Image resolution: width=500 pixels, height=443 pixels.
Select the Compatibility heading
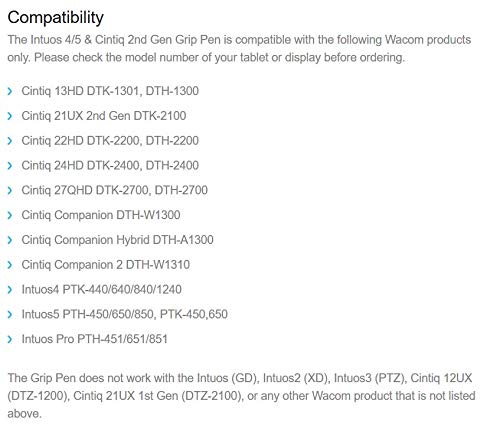click(x=56, y=18)
